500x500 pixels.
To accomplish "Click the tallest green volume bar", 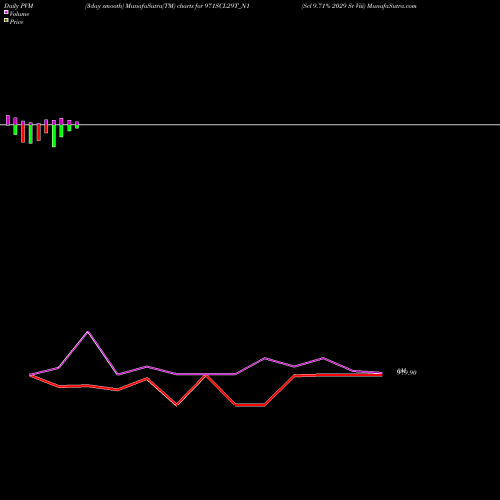I will coord(54,136).
